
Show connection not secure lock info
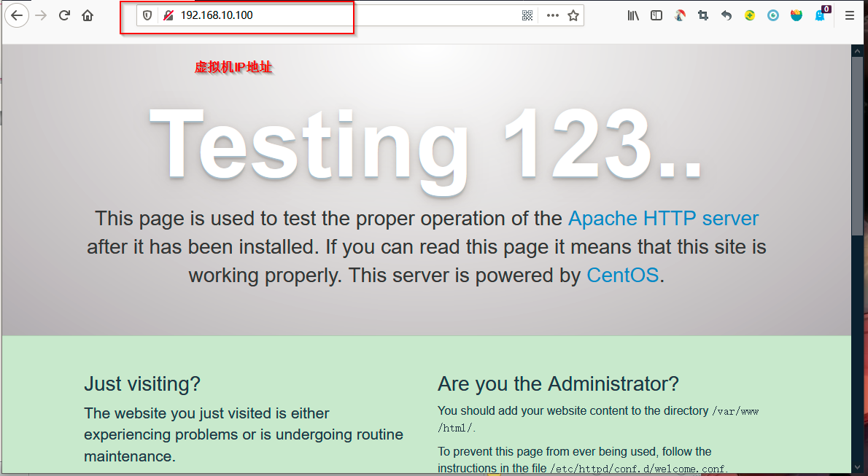pyautogui.click(x=168, y=15)
